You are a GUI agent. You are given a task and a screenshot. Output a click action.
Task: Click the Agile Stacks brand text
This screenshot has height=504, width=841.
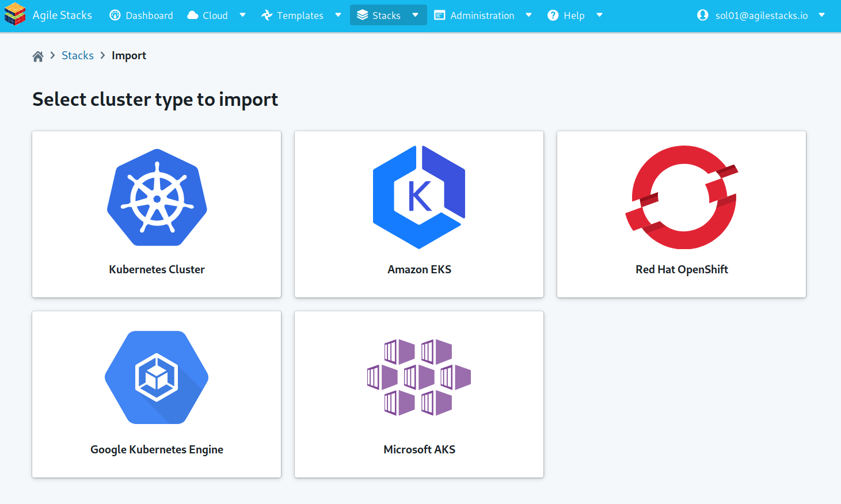click(62, 15)
